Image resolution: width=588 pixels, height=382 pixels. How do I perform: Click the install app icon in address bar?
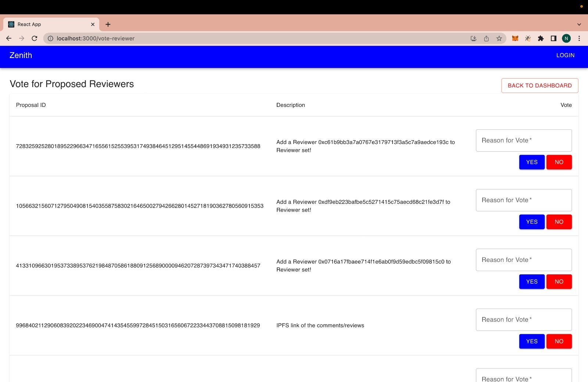473,38
